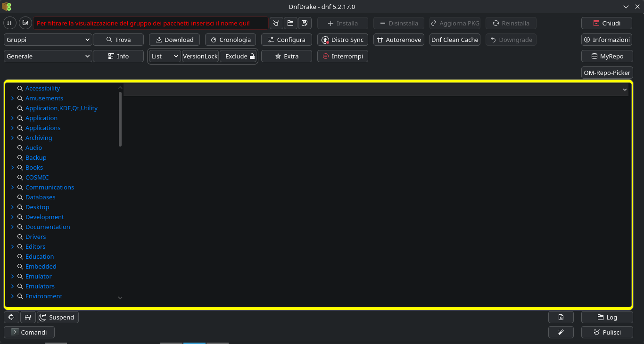The image size is (644, 344).
Task: Click the magnifier icon beside Audio
Action: coord(20,148)
